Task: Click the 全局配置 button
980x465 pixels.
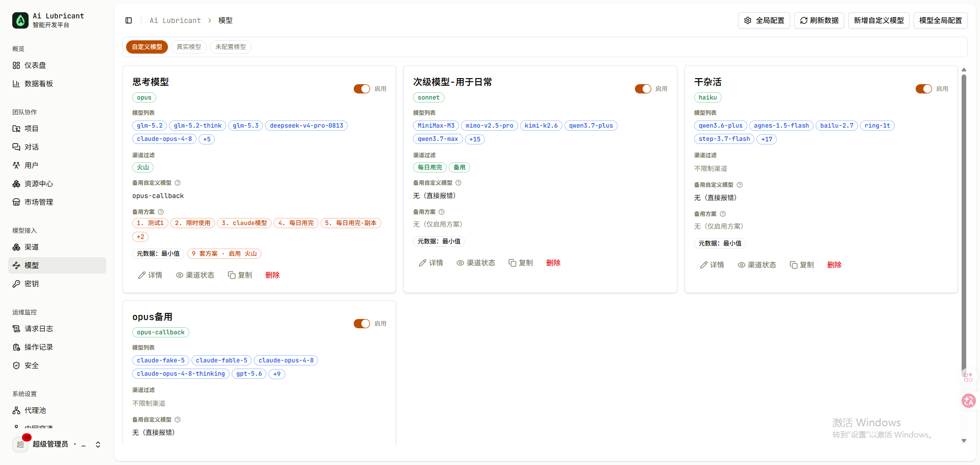Action: coord(764,20)
